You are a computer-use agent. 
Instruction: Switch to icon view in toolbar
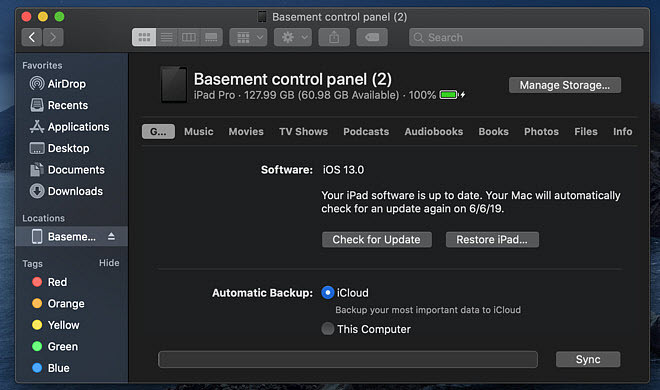(x=144, y=37)
